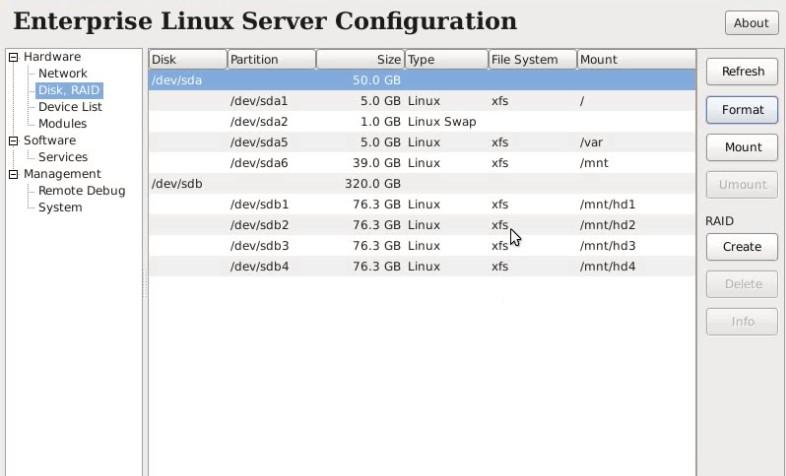
Task: Open Device List in the sidebar
Action: click(70, 107)
